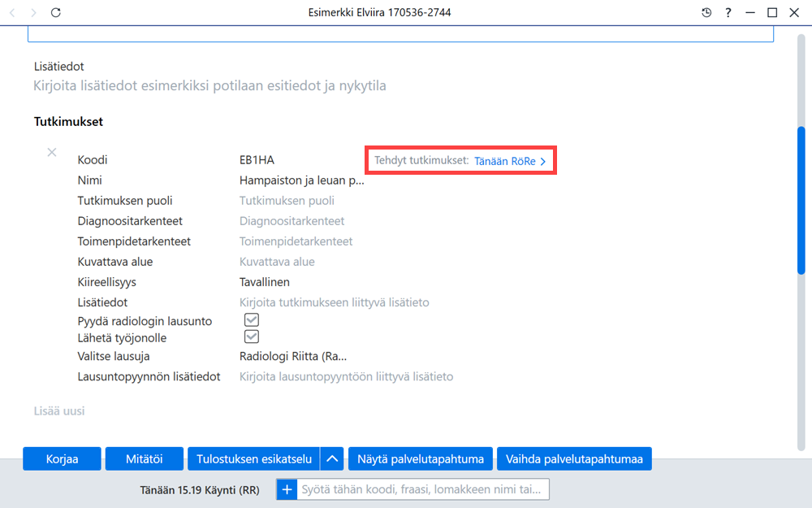Expand Tulostuksen esikatselu options arrow
This screenshot has width=812, height=508.
coord(332,458)
